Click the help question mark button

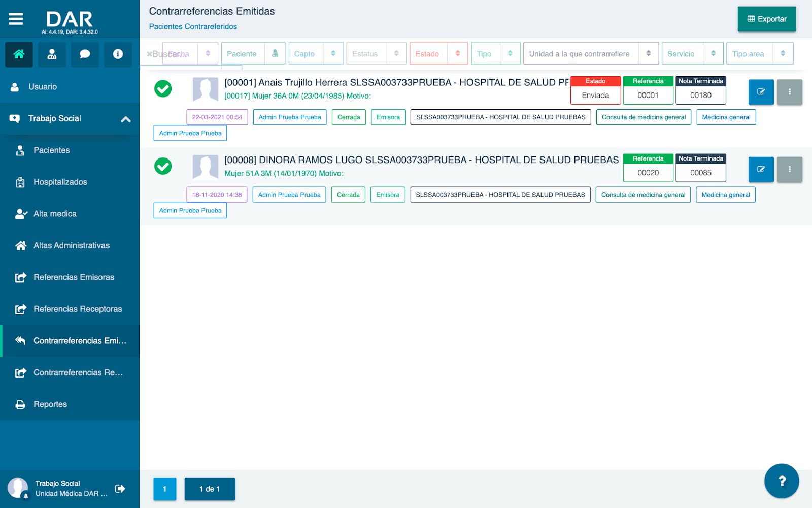click(x=782, y=481)
